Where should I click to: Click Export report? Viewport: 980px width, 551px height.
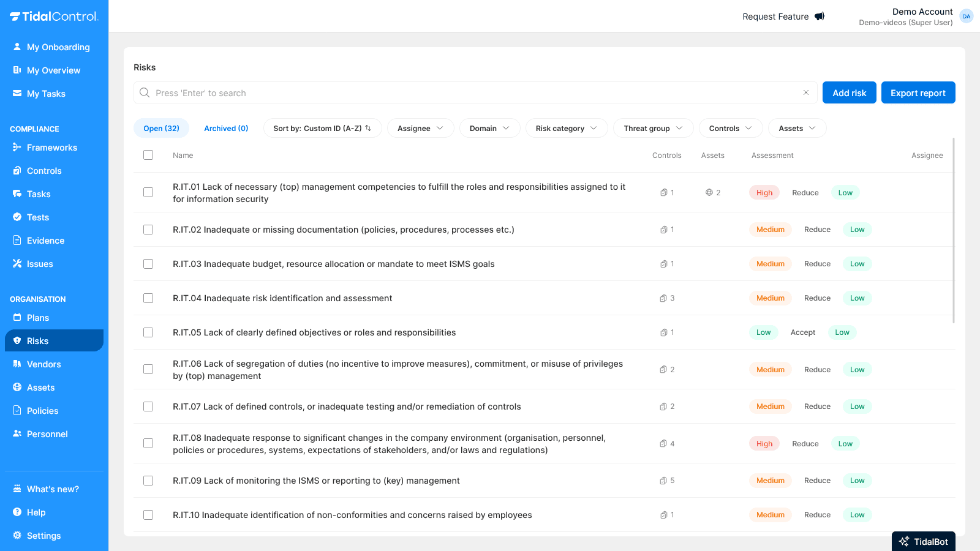pos(918,92)
